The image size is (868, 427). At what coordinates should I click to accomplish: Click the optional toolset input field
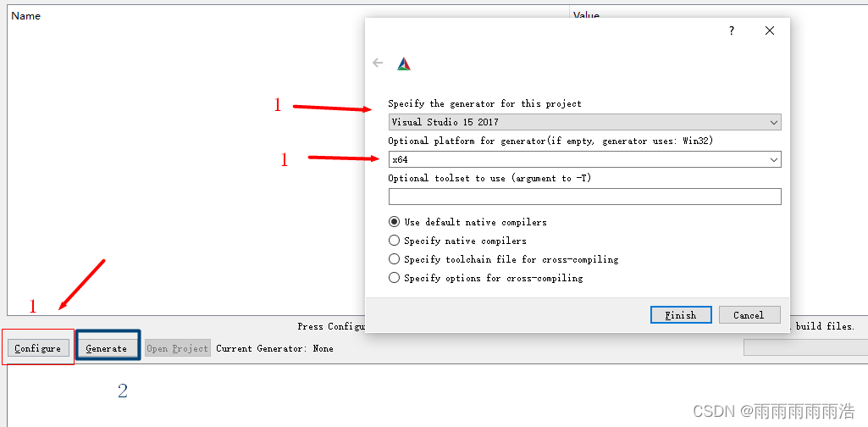coord(584,197)
